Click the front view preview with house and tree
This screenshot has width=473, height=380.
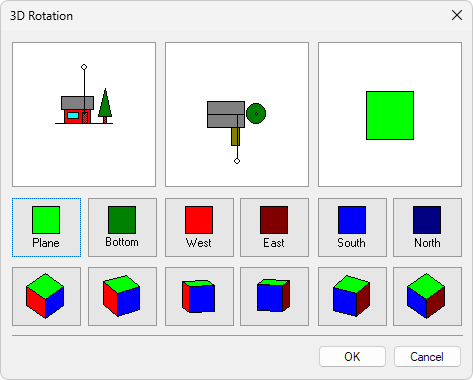coord(84,114)
